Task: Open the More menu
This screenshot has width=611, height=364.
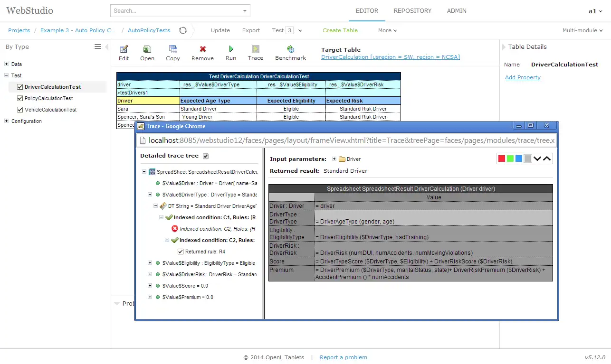Action: [x=387, y=30]
